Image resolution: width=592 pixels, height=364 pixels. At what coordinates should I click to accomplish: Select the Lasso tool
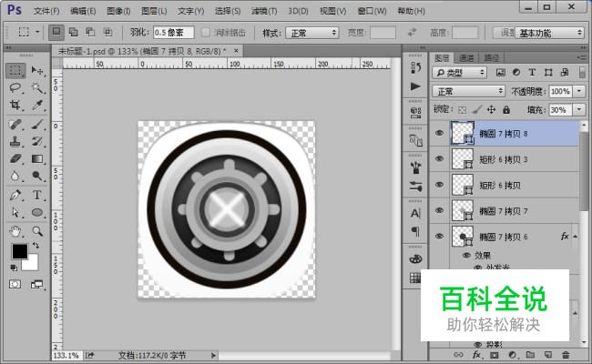(15, 88)
